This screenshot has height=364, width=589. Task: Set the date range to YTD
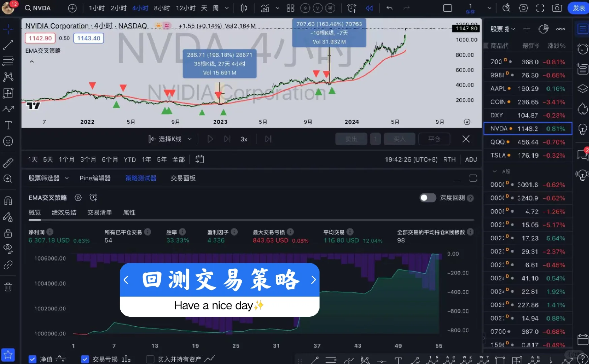(x=130, y=159)
